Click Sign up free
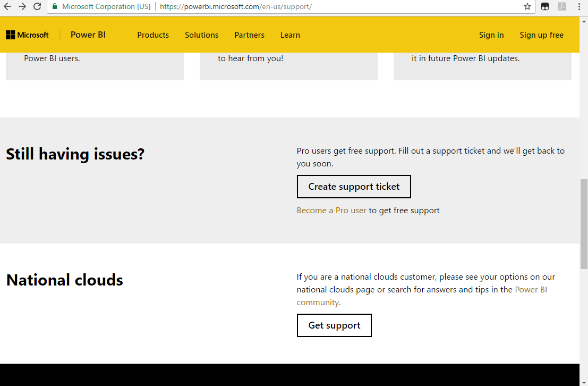Screen dimensions: 588x386 [541, 35]
